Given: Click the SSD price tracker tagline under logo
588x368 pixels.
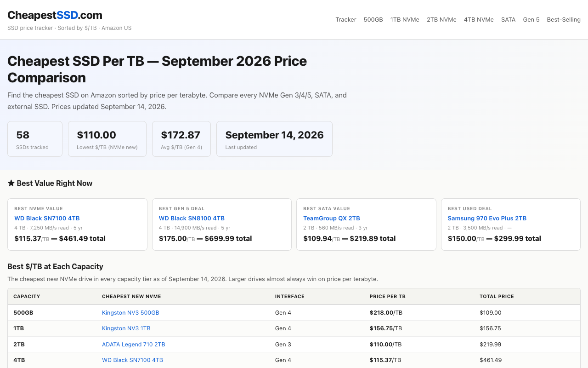Looking at the screenshot, I should [x=69, y=28].
